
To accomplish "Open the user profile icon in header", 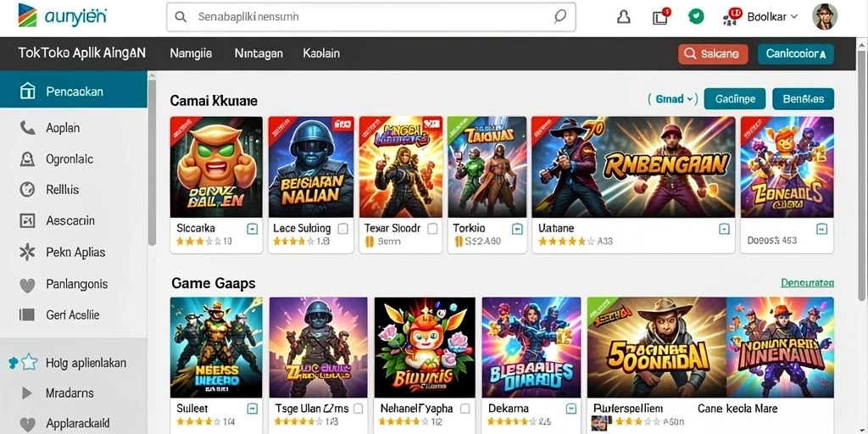I will click(624, 17).
